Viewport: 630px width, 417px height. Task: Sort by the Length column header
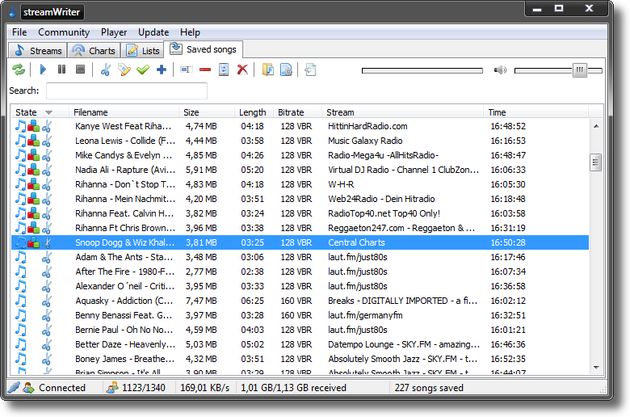[x=252, y=112]
